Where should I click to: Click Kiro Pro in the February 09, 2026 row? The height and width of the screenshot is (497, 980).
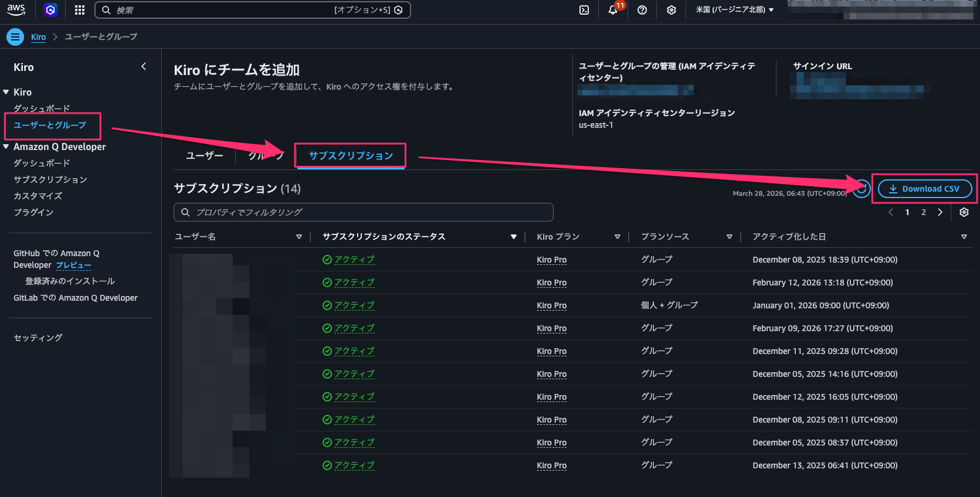click(551, 328)
